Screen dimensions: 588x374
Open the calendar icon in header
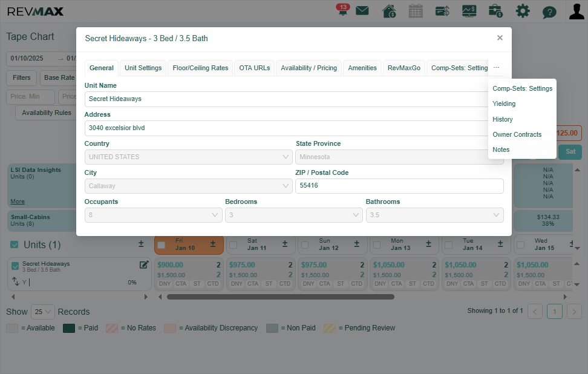click(x=416, y=11)
